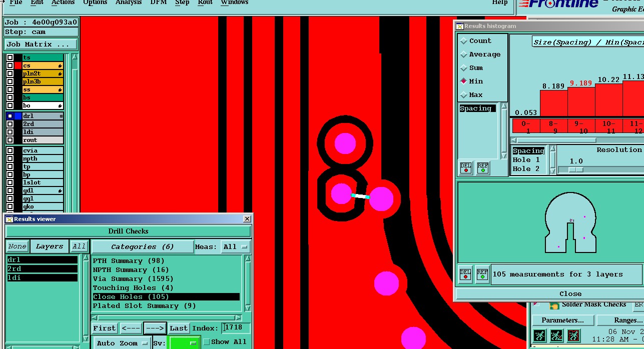
Task: Click the histogram horizontal scrollbar
Action: click(576, 140)
